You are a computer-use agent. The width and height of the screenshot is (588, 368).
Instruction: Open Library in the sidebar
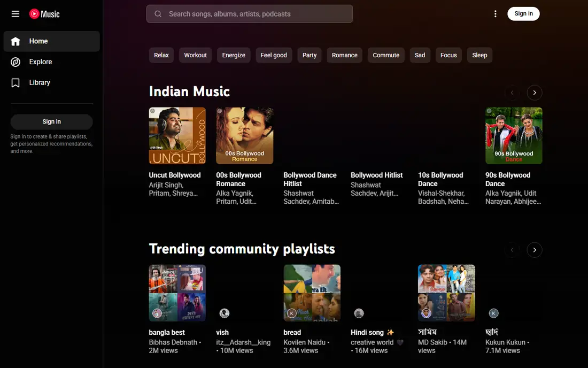51,82
